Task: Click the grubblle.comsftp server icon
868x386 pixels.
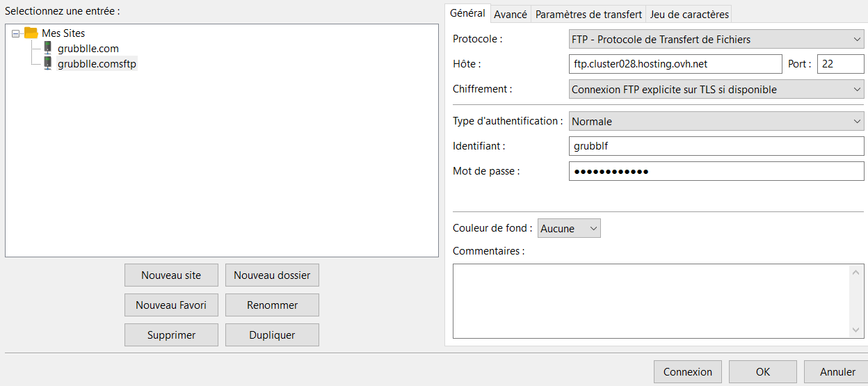Action: [x=47, y=63]
